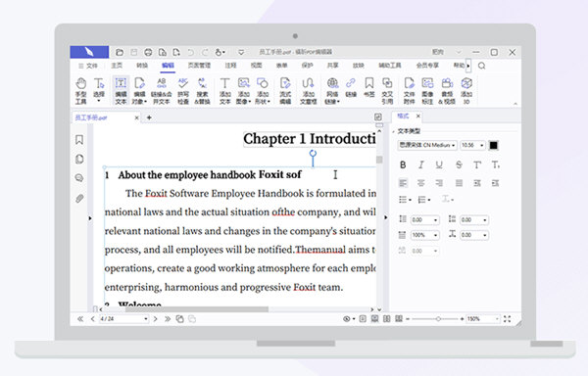Activate the Edit Text tool

[x=121, y=91]
